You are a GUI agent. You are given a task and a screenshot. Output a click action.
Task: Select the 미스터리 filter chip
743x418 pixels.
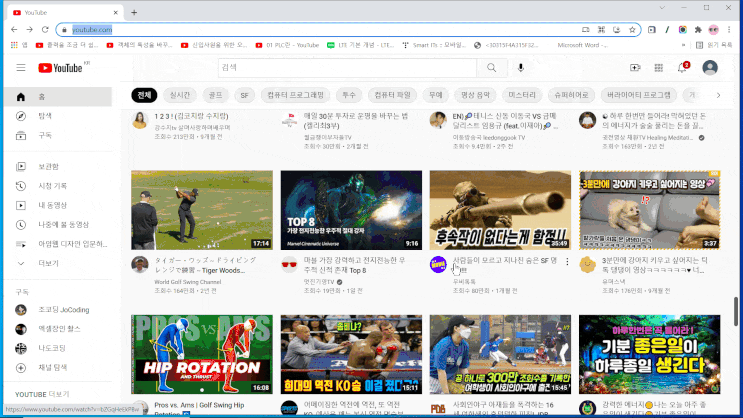pyautogui.click(x=522, y=95)
